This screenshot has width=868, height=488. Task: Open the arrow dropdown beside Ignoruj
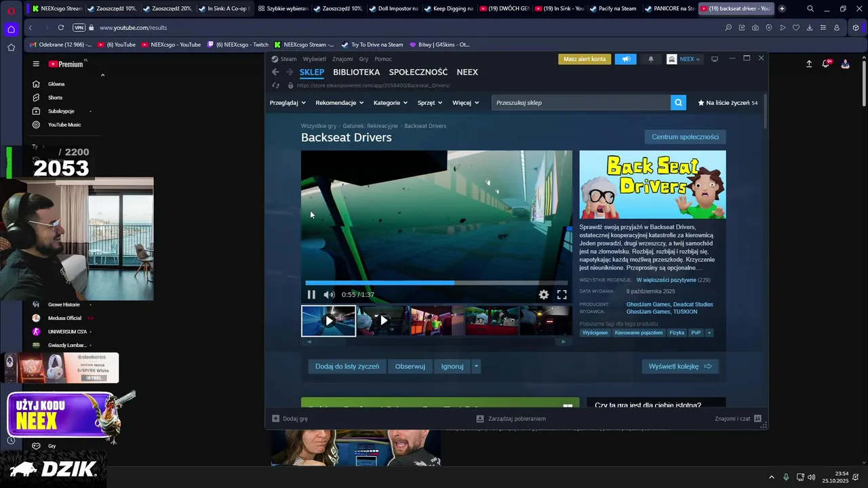(x=476, y=366)
